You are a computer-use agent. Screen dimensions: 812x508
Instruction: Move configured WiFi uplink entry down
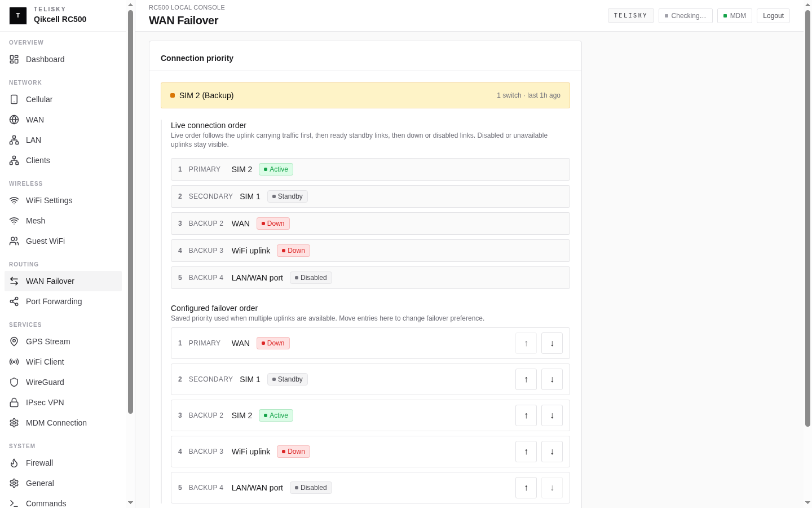pos(552,452)
